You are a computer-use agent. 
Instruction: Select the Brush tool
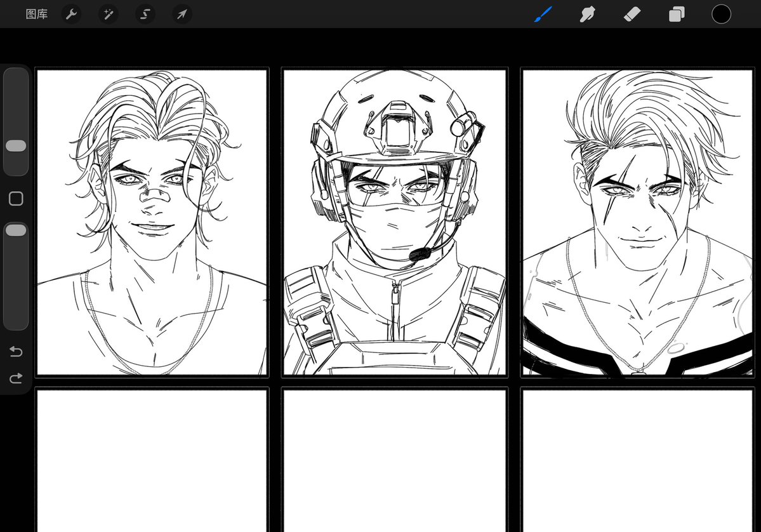tap(543, 14)
